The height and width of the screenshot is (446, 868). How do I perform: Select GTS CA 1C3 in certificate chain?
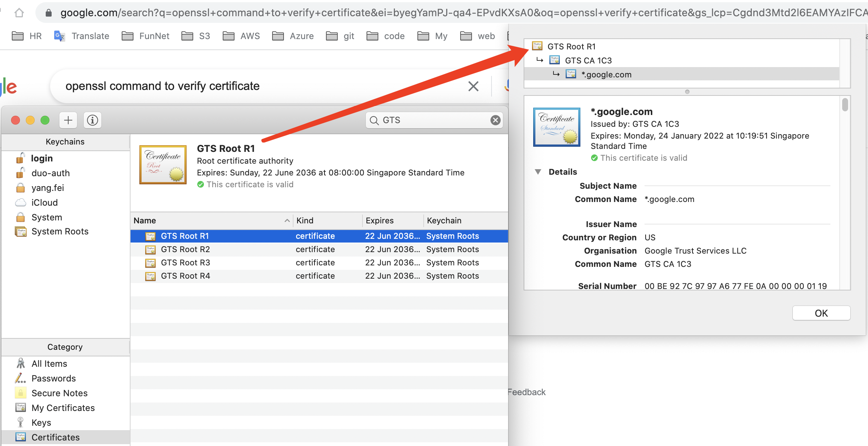pyautogui.click(x=588, y=60)
